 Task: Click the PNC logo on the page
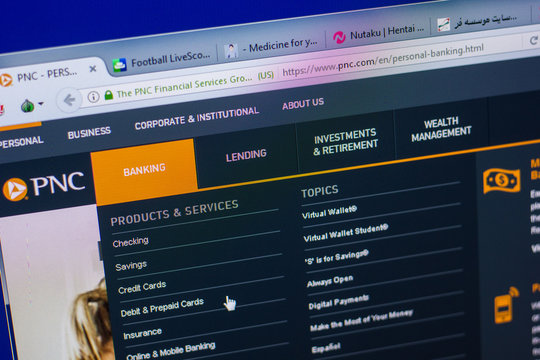43,186
